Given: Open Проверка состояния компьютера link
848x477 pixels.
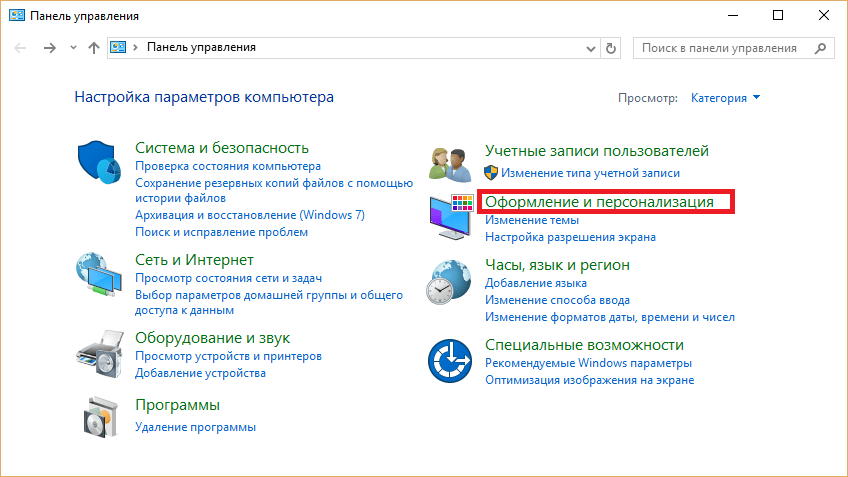Looking at the screenshot, I should click(x=228, y=166).
